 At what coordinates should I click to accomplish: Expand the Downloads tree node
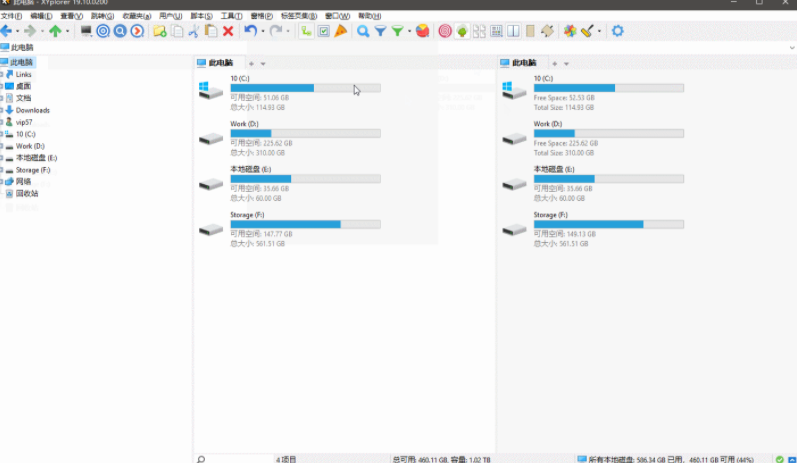[3, 110]
